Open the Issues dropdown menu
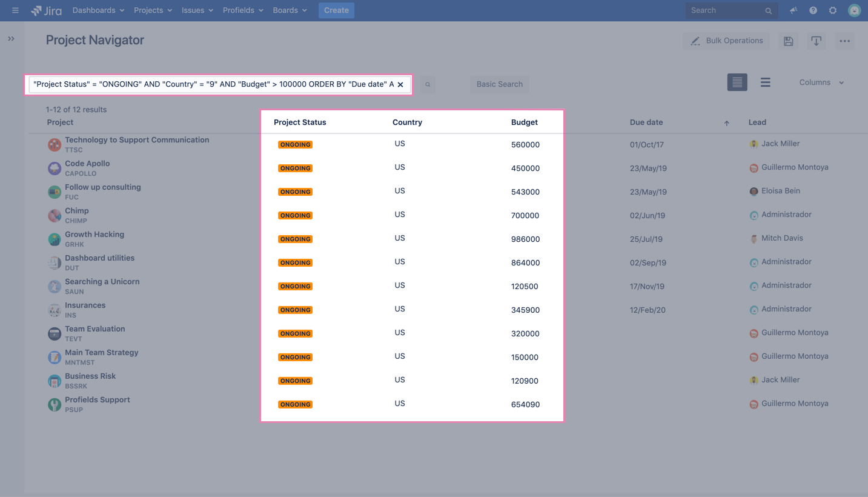The width and height of the screenshot is (868, 497). [x=197, y=10]
